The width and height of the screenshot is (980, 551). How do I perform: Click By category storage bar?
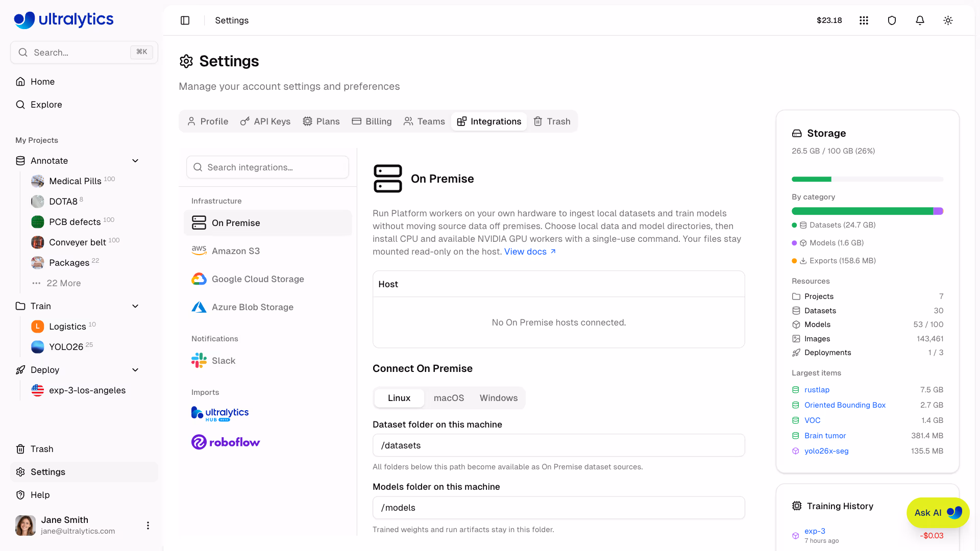(x=867, y=211)
